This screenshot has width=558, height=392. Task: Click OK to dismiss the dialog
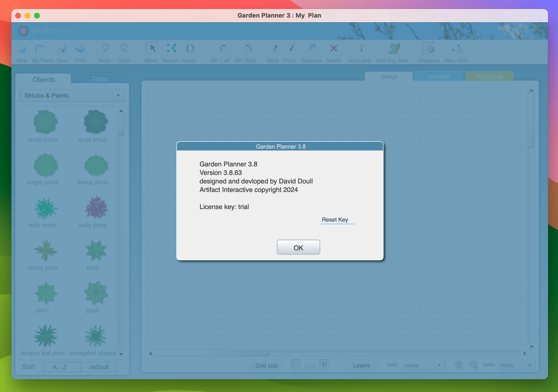(298, 247)
